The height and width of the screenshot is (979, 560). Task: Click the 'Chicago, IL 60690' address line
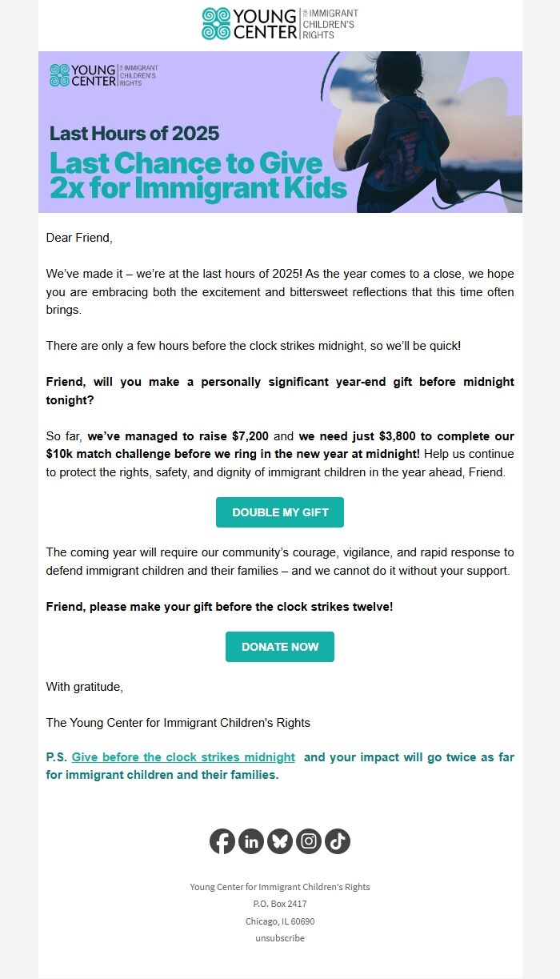click(x=279, y=921)
